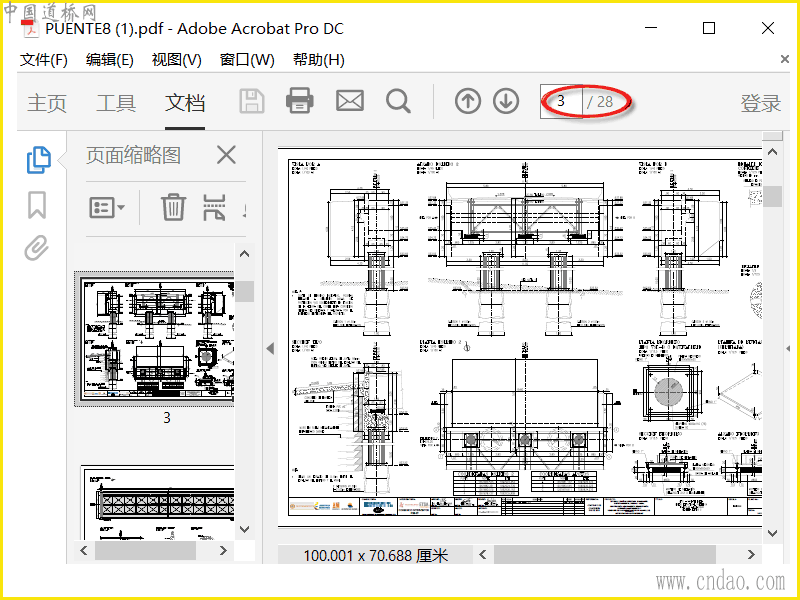The width and height of the screenshot is (800, 600).
Task: Delete selected page with trash icon
Action: click(x=173, y=207)
